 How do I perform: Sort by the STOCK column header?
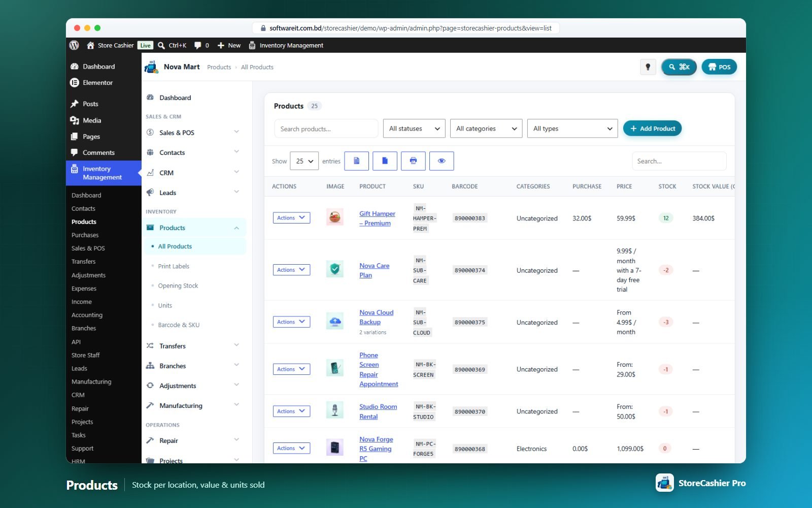click(x=667, y=186)
